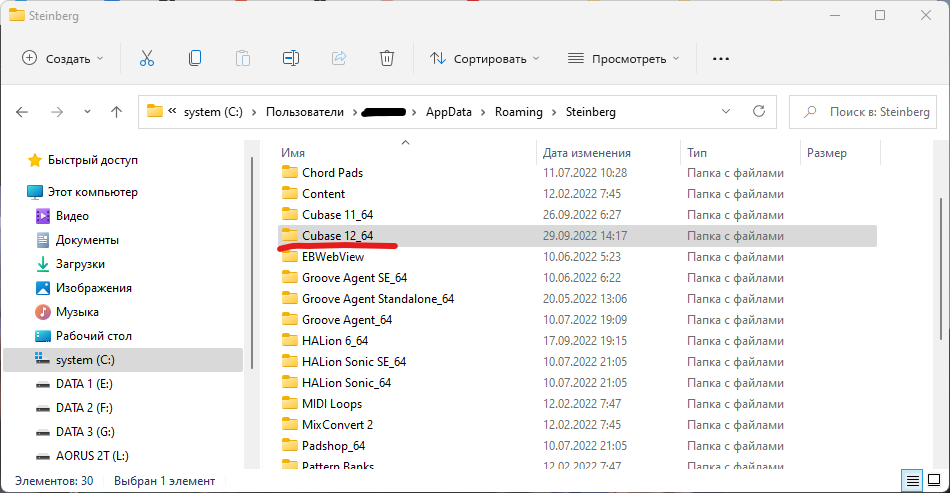The image size is (950, 493).
Task: Click the Cubase 11_64 folder icon
Action: pos(290,214)
